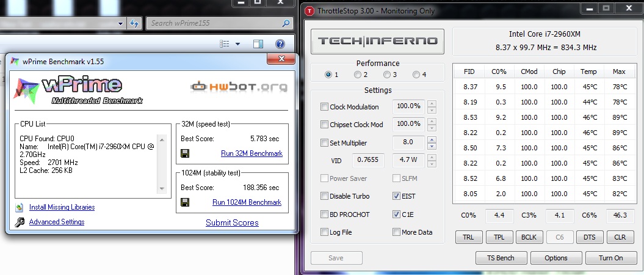
Task: Click the VID 0.7655 value field
Action: pyautogui.click(x=368, y=160)
